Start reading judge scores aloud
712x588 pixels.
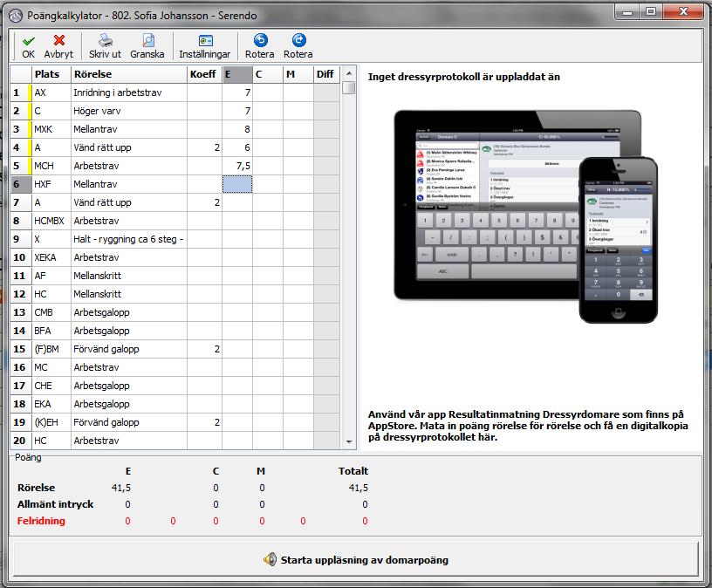point(355,560)
